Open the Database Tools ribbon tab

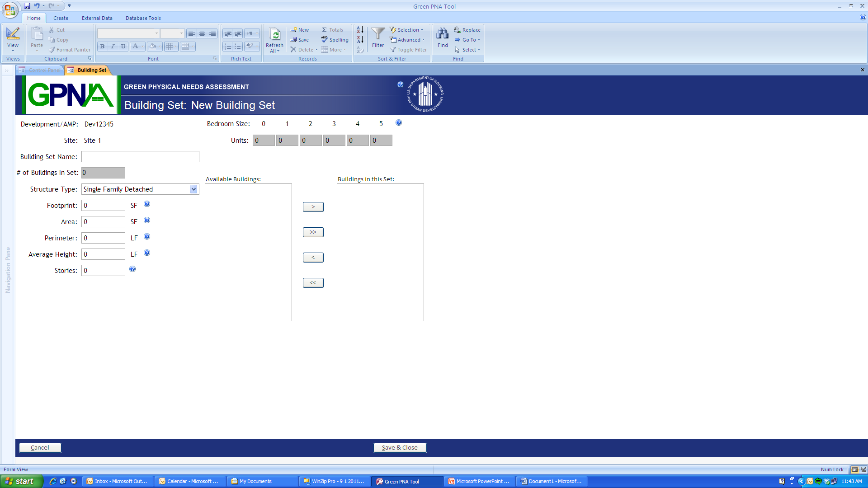click(143, 18)
